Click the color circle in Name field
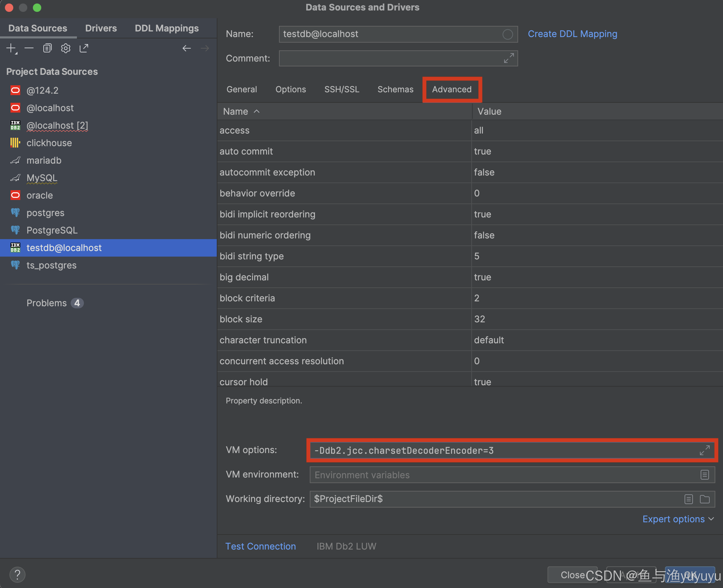 coord(507,34)
